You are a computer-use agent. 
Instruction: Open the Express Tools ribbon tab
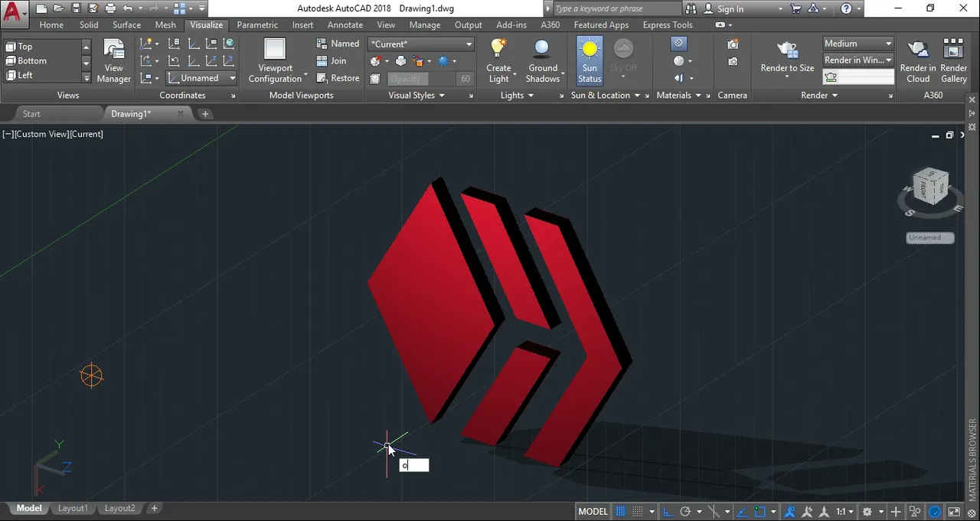pyautogui.click(x=668, y=24)
